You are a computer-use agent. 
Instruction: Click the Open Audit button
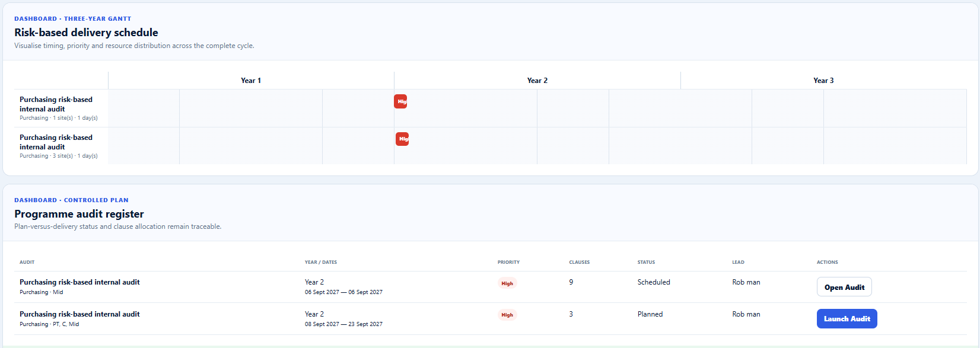click(844, 287)
